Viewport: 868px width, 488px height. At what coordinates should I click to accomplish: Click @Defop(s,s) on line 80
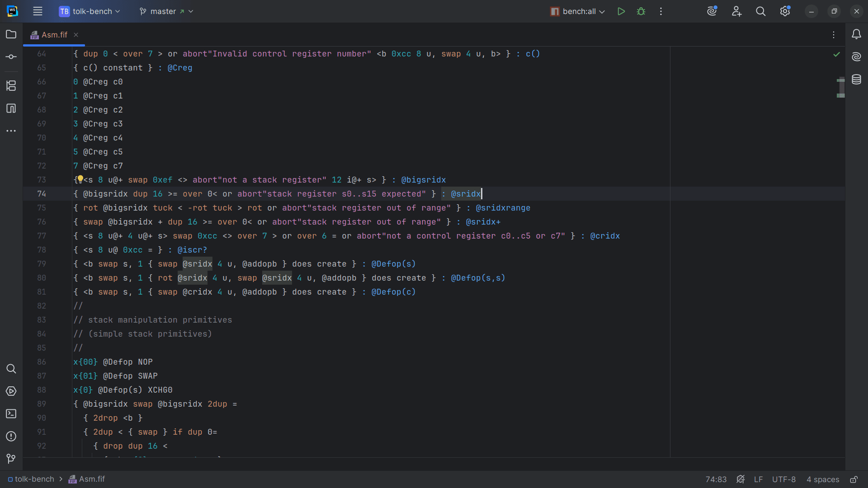[x=478, y=278]
